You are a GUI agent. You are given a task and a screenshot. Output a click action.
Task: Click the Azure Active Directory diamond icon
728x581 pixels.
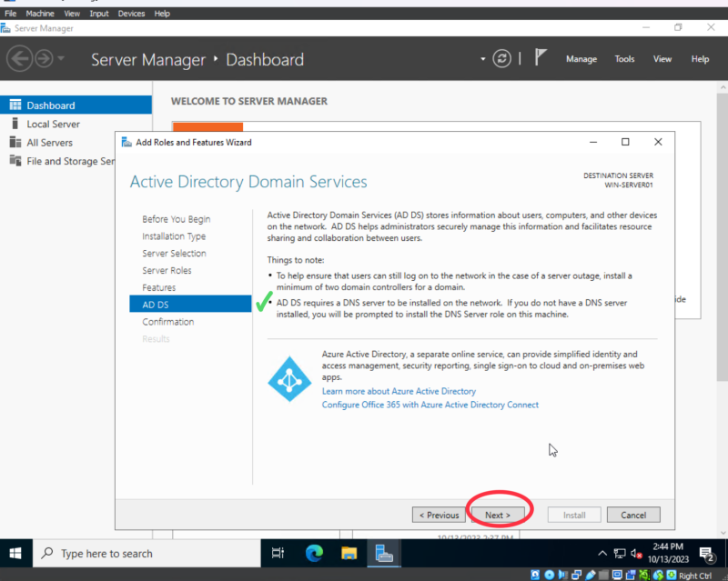click(289, 379)
